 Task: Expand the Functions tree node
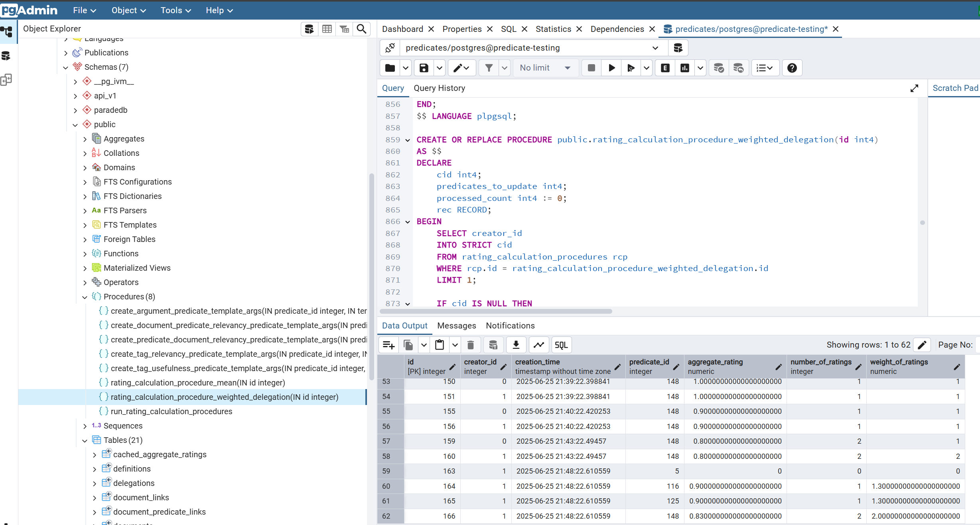click(85, 254)
